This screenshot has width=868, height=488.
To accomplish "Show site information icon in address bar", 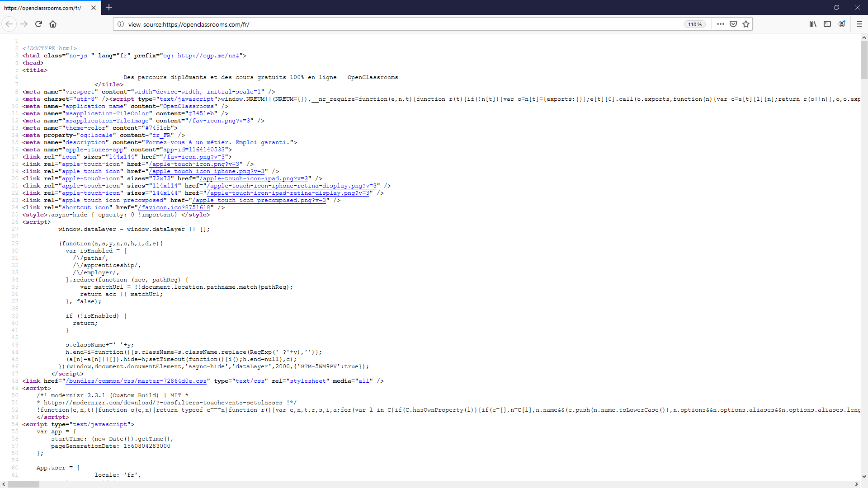I will [121, 24].
